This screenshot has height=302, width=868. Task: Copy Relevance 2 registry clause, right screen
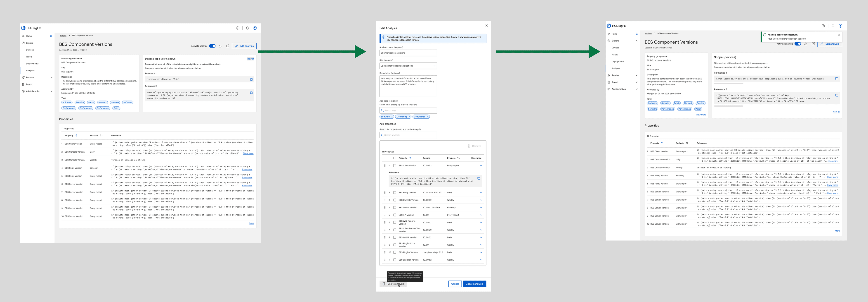pos(837,96)
